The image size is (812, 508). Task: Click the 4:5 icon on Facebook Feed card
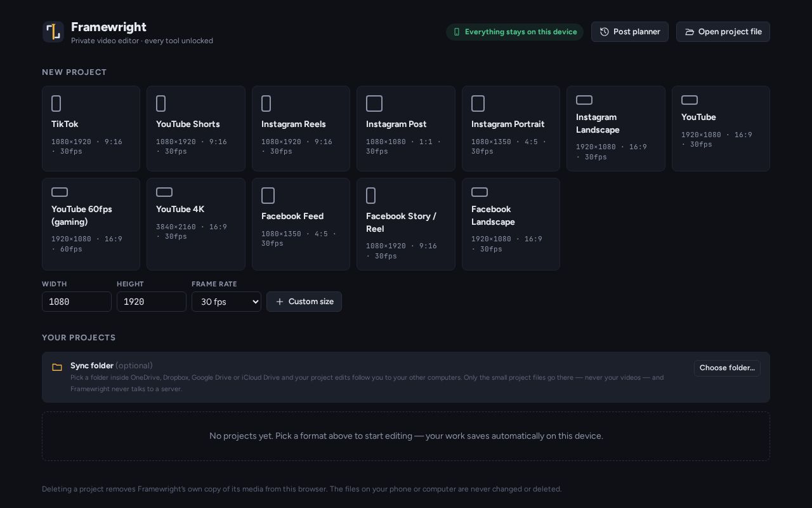pos(268,196)
